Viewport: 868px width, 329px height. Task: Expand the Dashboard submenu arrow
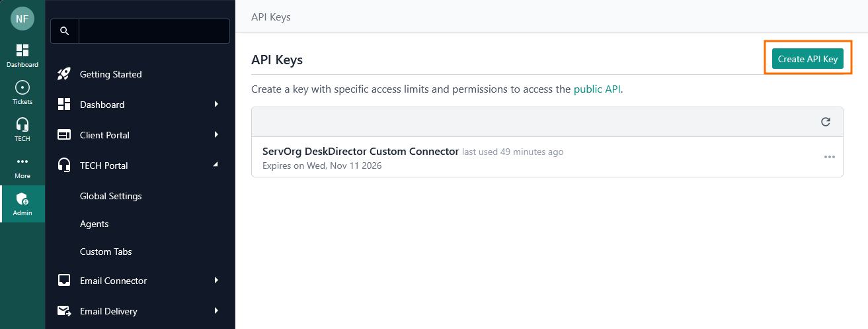[216, 105]
